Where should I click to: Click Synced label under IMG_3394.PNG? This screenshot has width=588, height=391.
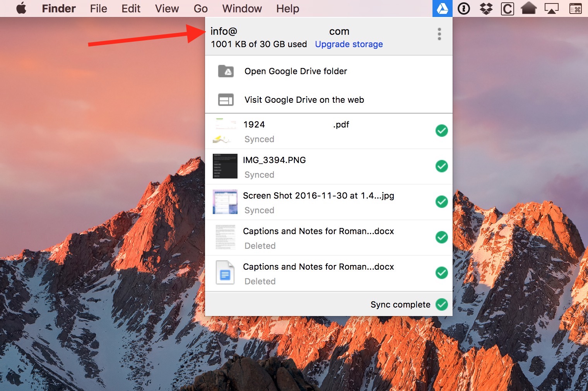[x=259, y=175]
